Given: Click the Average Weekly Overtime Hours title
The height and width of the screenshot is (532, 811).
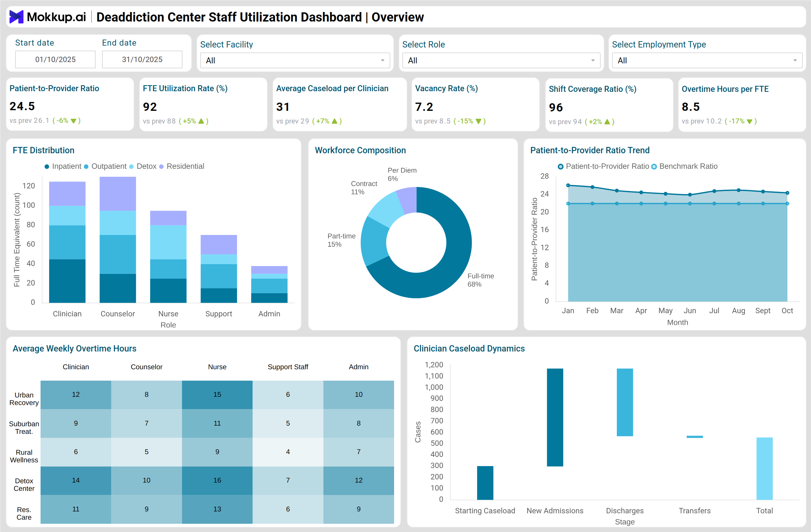Looking at the screenshot, I should coord(74,348).
